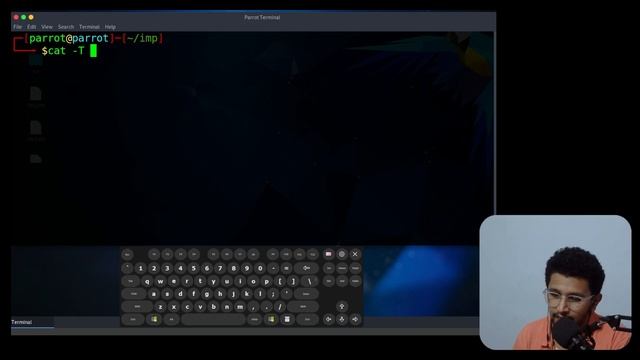
Task: Tap the equals sign key
Action: (x=286, y=268)
